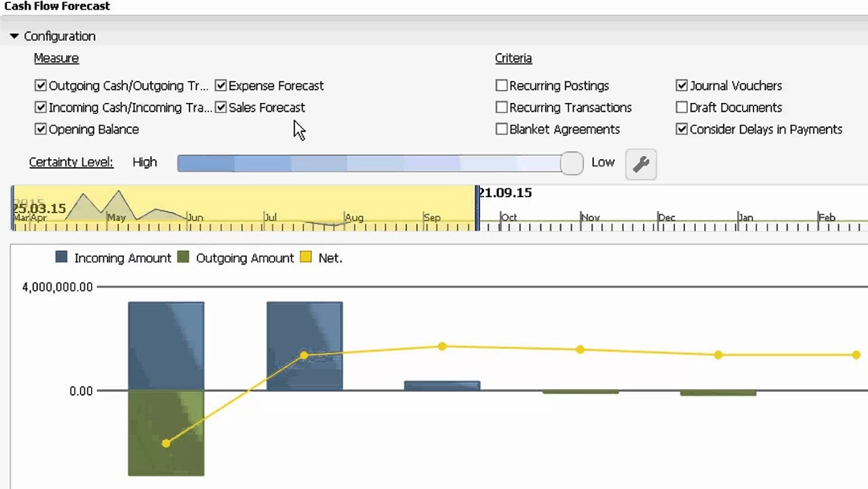The height and width of the screenshot is (489, 868).
Task: Enable Recurring Transactions criteria
Action: [502, 107]
